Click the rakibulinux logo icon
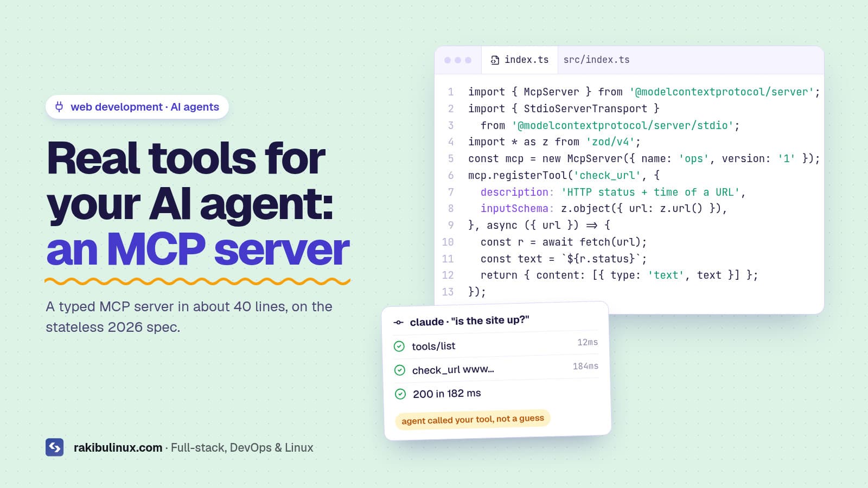The width and height of the screenshot is (868, 488). tap(55, 447)
